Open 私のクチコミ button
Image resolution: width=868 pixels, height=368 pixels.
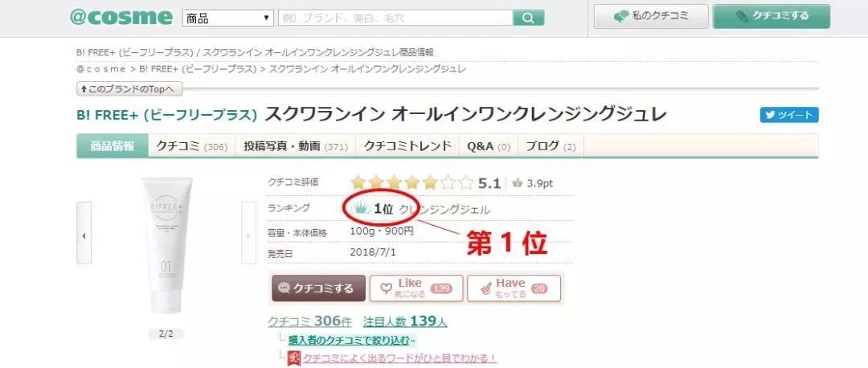click(651, 17)
